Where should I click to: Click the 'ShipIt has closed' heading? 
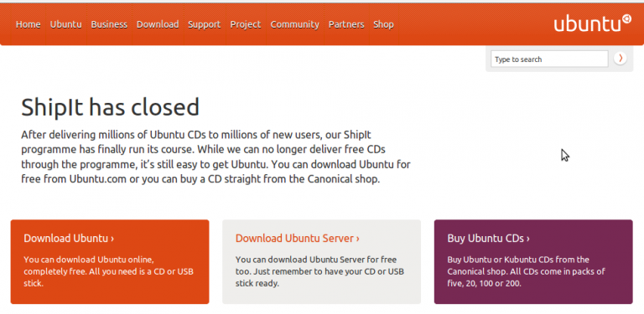110,107
